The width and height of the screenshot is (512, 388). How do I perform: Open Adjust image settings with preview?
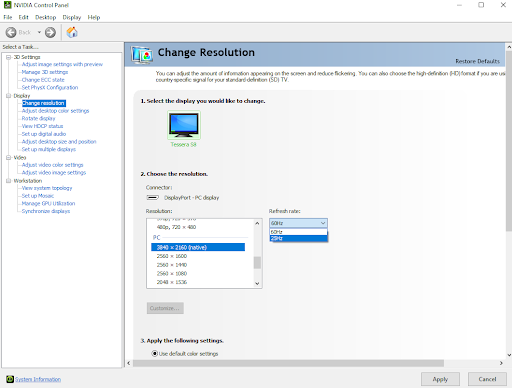(x=62, y=64)
